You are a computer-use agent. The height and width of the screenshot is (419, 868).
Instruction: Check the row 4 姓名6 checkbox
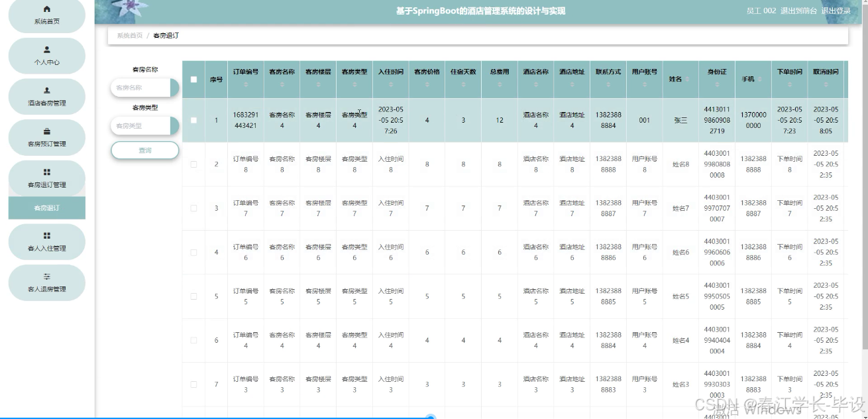pos(193,253)
